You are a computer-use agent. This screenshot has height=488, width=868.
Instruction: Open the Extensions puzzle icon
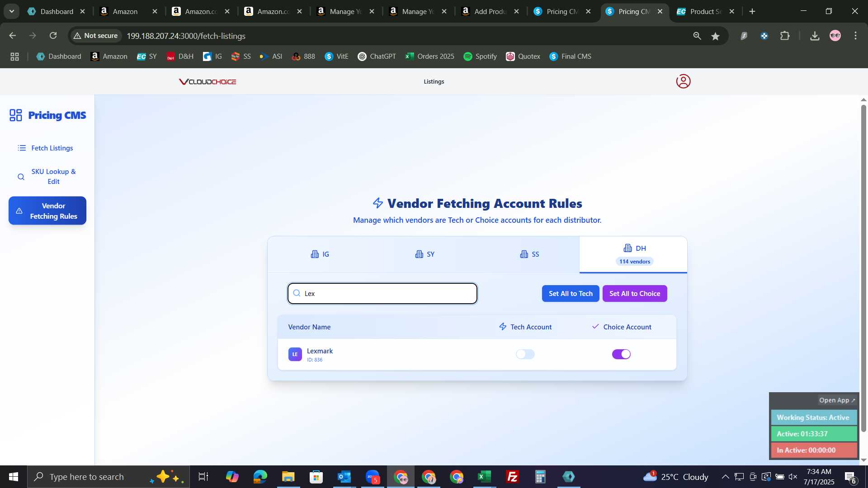785,36
